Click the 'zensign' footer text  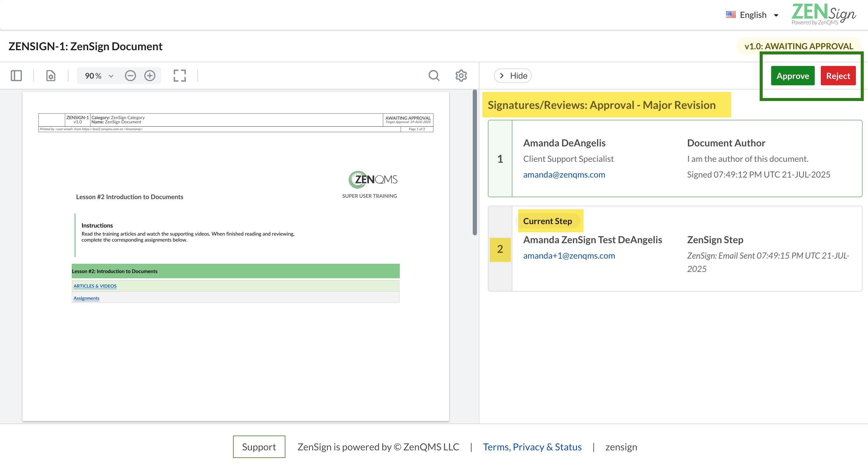click(x=621, y=447)
